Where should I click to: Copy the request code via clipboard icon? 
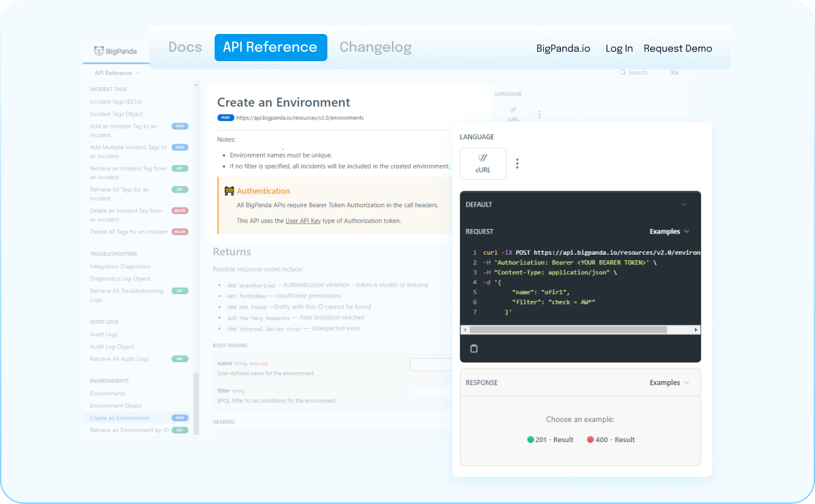click(473, 348)
